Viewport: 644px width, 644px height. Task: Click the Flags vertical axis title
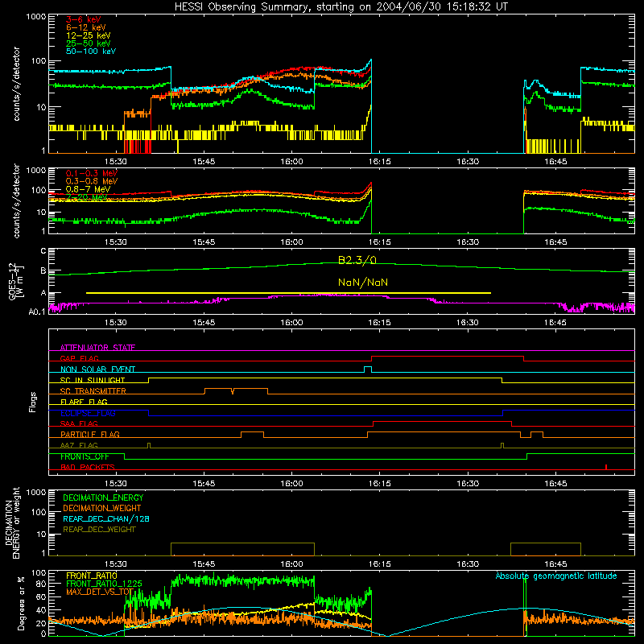point(33,402)
